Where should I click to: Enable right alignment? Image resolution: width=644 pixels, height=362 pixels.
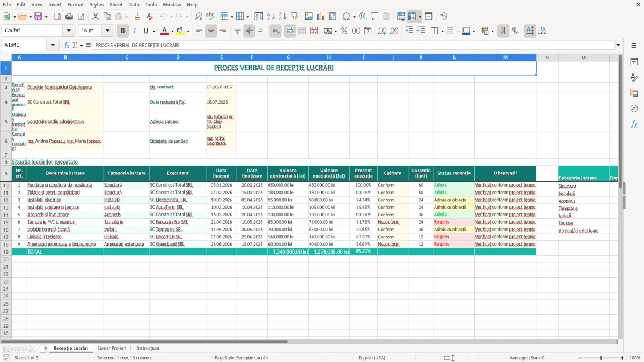point(223,31)
